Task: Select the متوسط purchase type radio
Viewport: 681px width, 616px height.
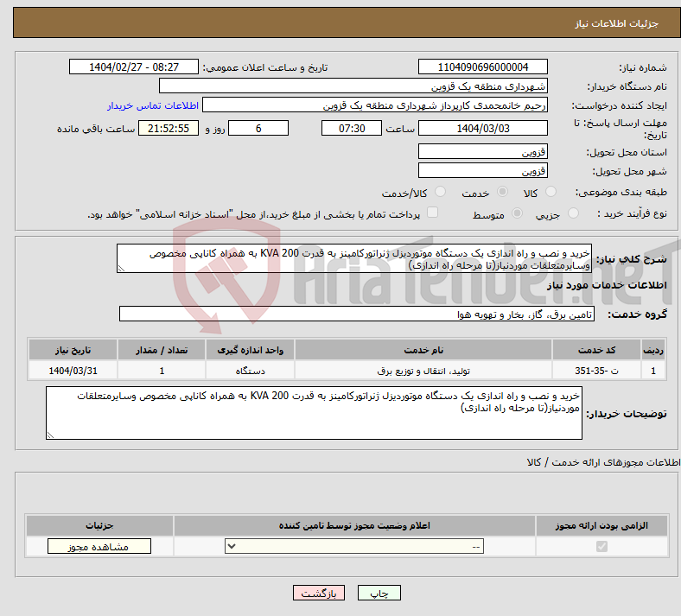Action: 518,213
